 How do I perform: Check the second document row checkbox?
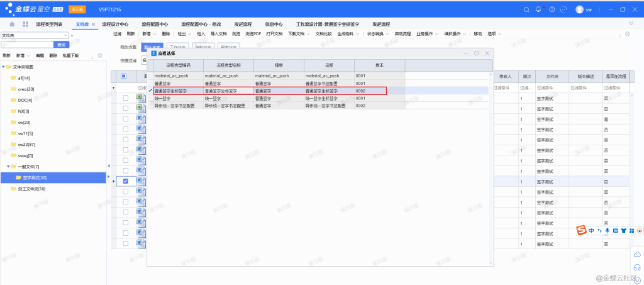[126, 108]
